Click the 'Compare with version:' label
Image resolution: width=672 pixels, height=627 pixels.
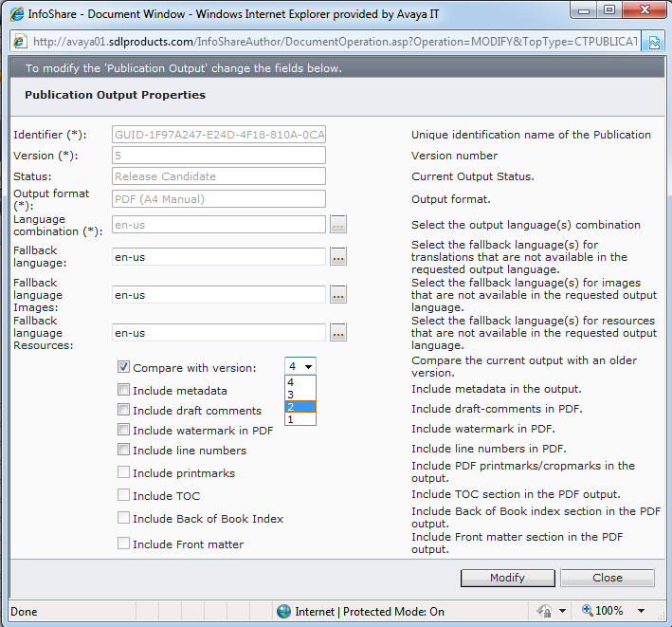click(x=194, y=368)
